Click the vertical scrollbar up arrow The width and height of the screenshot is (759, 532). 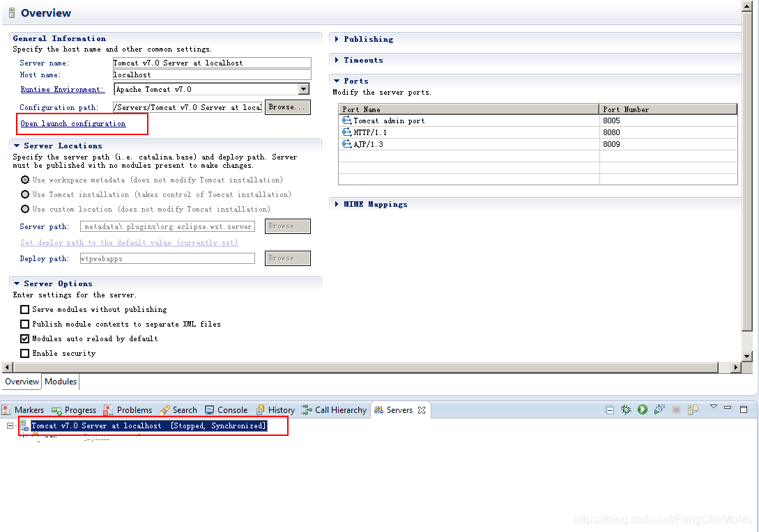click(747, 6)
